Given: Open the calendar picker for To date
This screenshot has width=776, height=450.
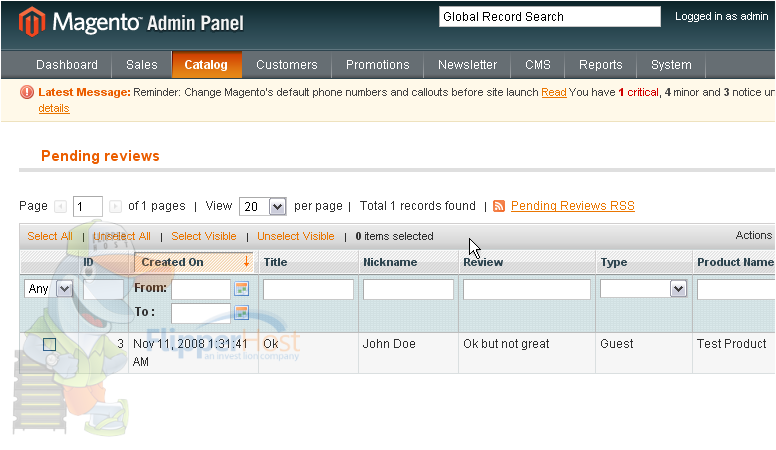Looking at the screenshot, I should [x=242, y=312].
